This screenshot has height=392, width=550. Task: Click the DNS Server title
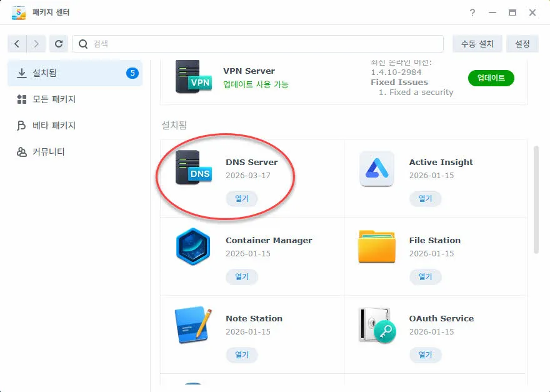tap(252, 162)
